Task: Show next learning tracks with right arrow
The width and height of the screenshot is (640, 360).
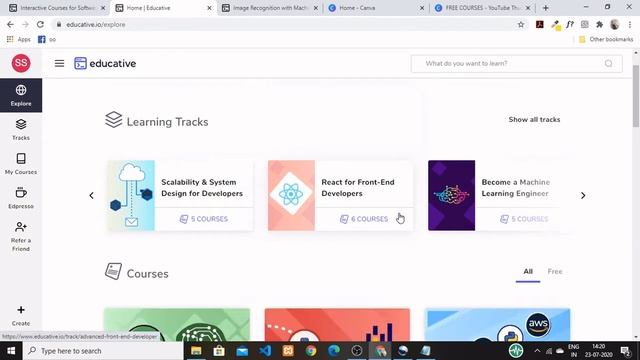Action: coord(583,196)
